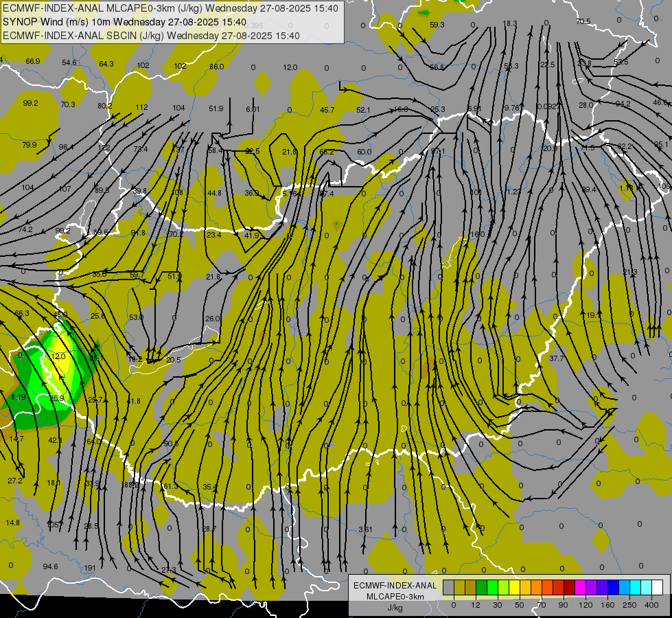Click the map value 80.2
This screenshot has height=618, width=672.
(104, 106)
